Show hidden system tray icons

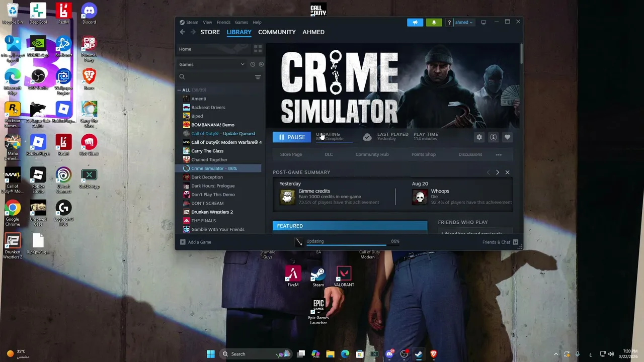pos(556,354)
